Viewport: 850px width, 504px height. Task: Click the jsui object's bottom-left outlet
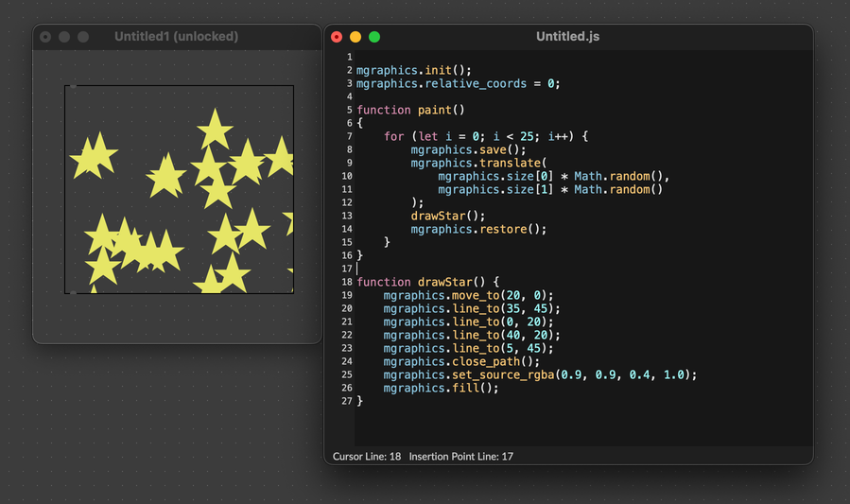click(x=73, y=293)
